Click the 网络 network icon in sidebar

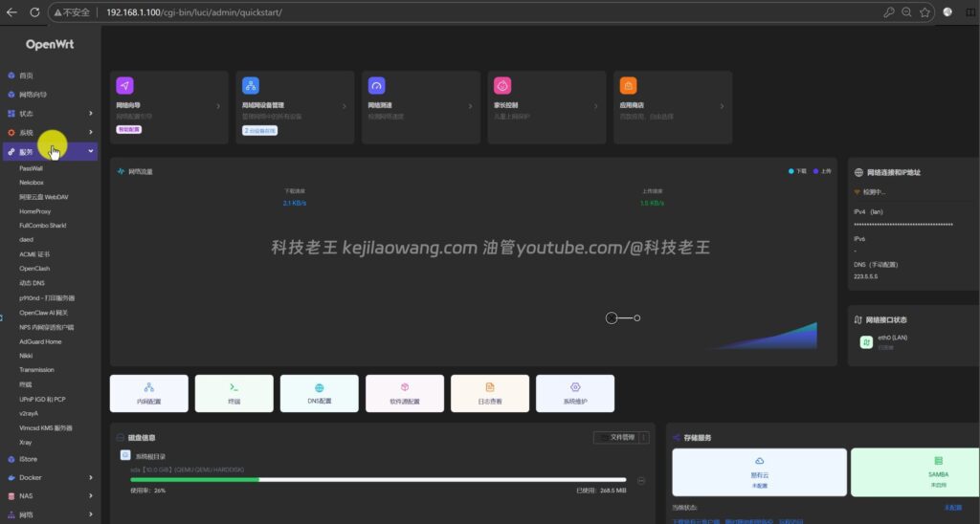tap(11, 514)
